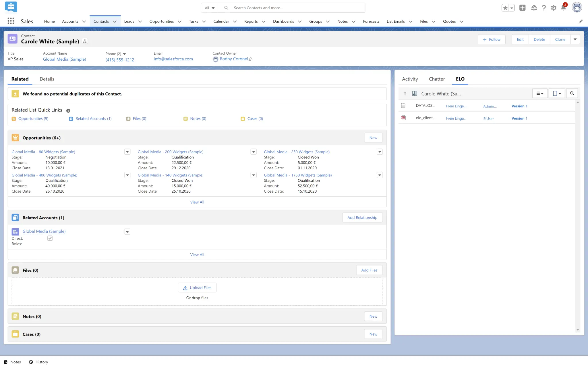
Task: Click the Opportunities (9) quick link
Action: pyautogui.click(x=33, y=118)
